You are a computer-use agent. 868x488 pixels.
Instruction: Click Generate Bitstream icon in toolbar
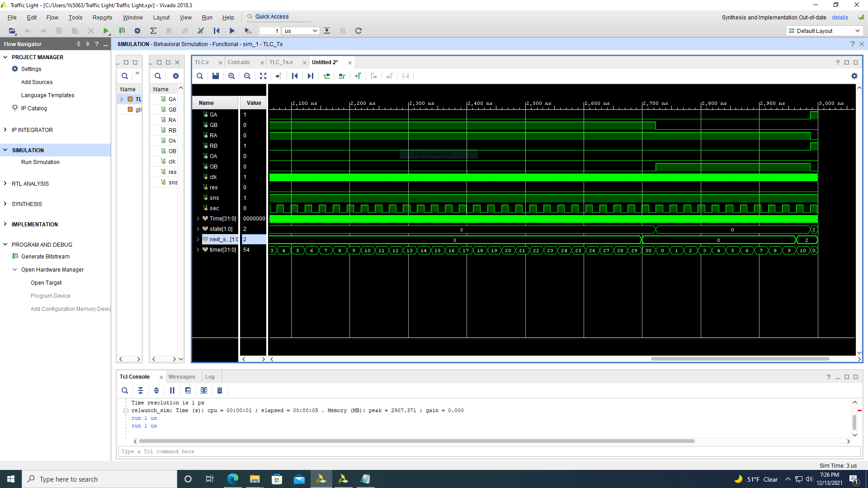tap(122, 31)
